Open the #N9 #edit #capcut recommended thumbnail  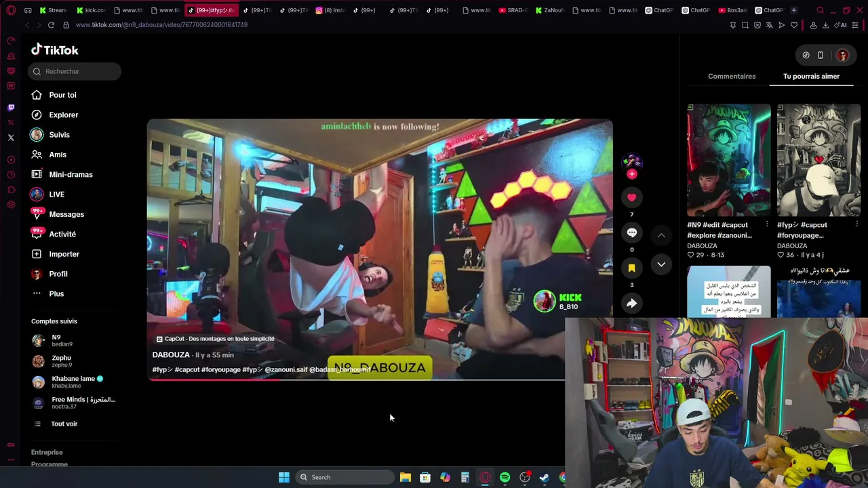click(x=728, y=160)
